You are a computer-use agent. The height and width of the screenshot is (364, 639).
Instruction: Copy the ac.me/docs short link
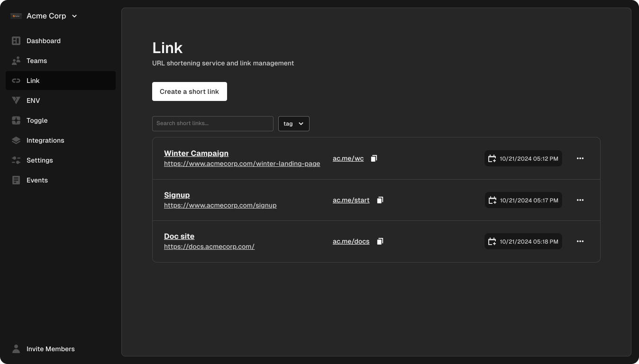tap(380, 241)
